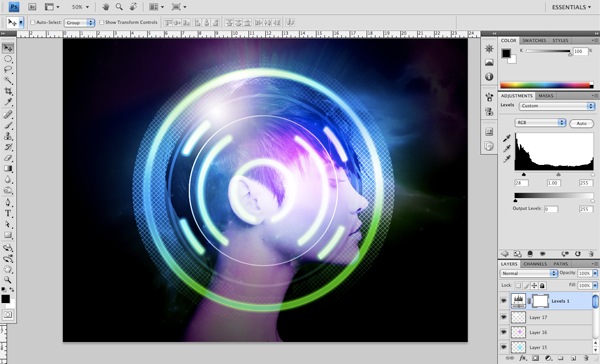The width and height of the screenshot is (600, 364).
Task: Click the black point eyedropper in Levels
Action: [507, 138]
